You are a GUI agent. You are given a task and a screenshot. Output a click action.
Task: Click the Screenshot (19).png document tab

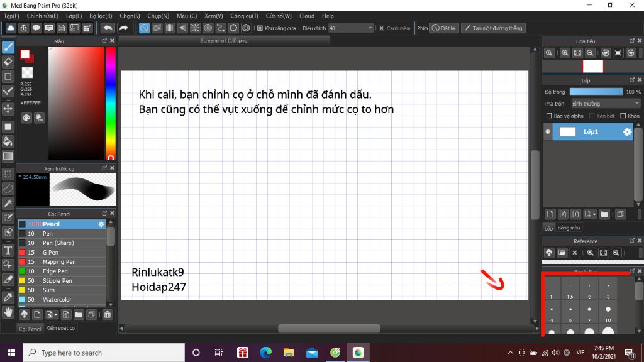(x=224, y=41)
